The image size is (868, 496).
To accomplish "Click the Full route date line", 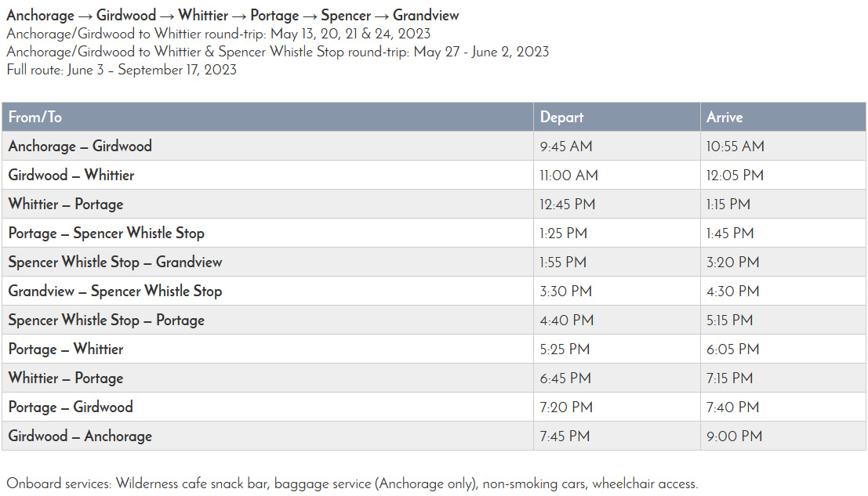I will click(122, 70).
